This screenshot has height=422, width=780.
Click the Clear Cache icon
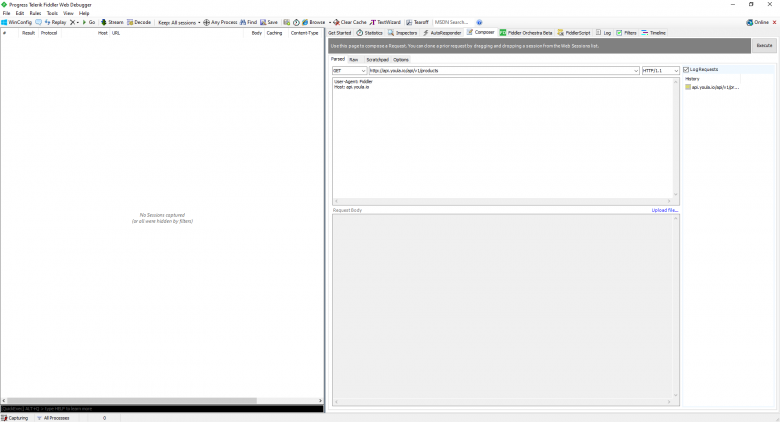(x=336, y=22)
